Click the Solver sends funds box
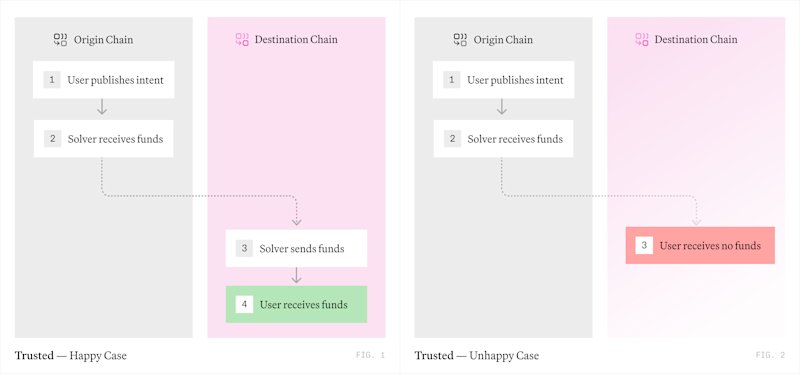This screenshot has height=374, width=800. (296, 248)
